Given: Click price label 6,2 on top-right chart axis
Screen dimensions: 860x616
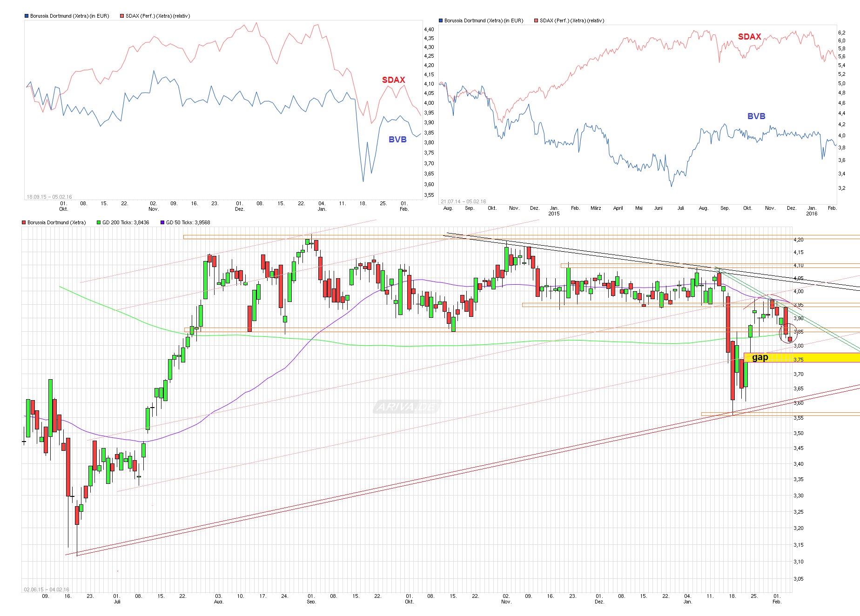Looking at the screenshot, I should coord(842,33).
